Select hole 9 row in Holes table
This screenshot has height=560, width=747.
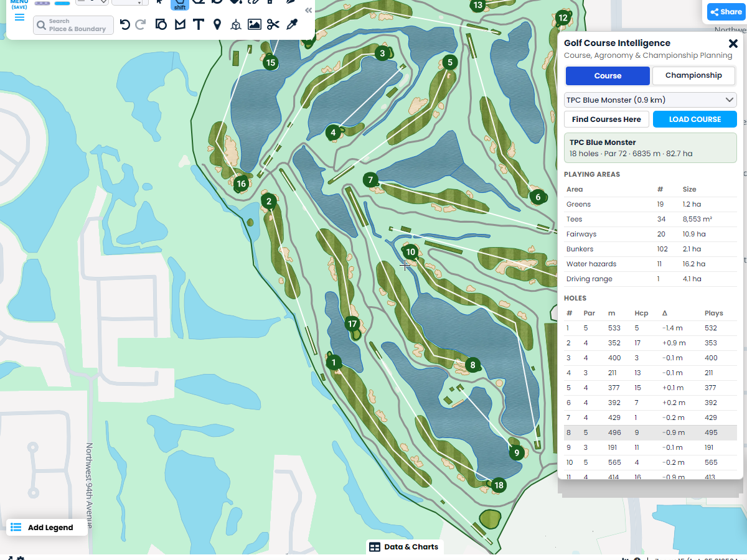651,447
